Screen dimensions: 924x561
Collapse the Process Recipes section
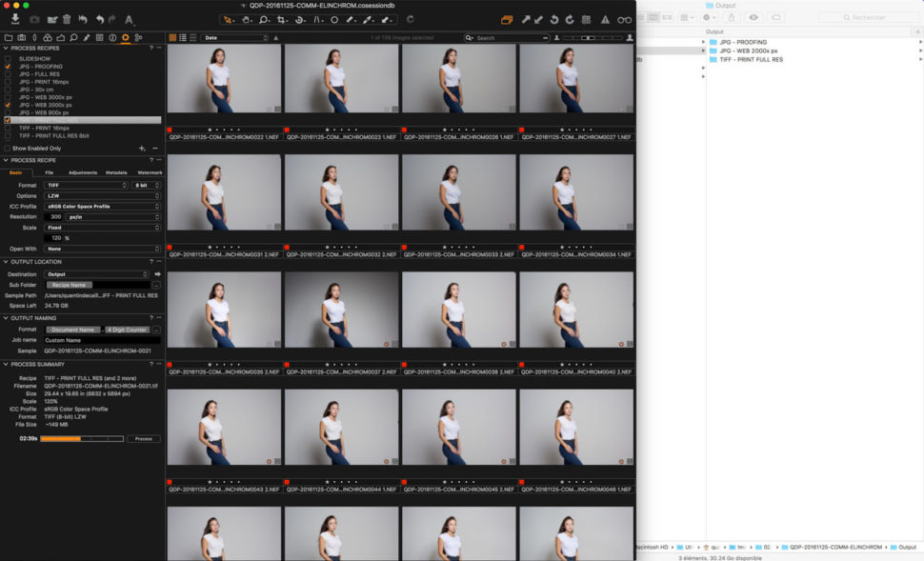click(6, 49)
